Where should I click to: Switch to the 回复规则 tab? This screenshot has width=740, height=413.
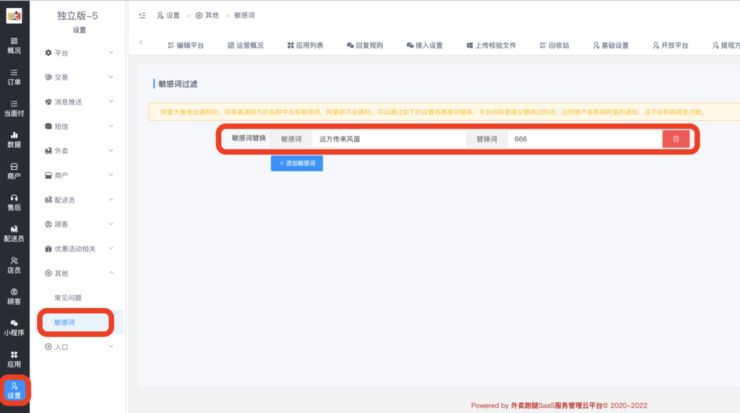pyautogui.click(x=365, y=45)
